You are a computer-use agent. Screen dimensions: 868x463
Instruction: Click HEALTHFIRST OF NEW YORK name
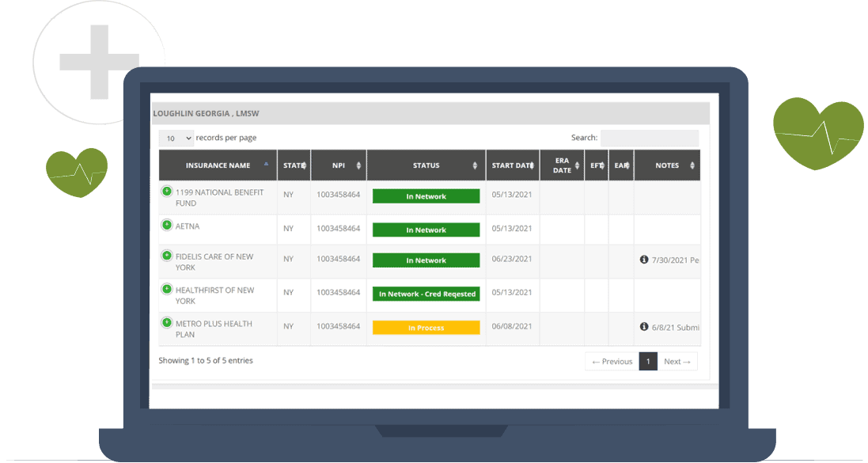(214, 296)
